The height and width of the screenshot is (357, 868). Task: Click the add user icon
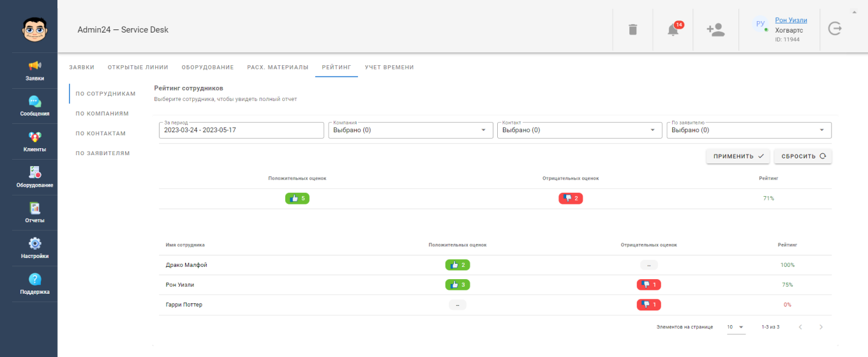click(715, 29)
